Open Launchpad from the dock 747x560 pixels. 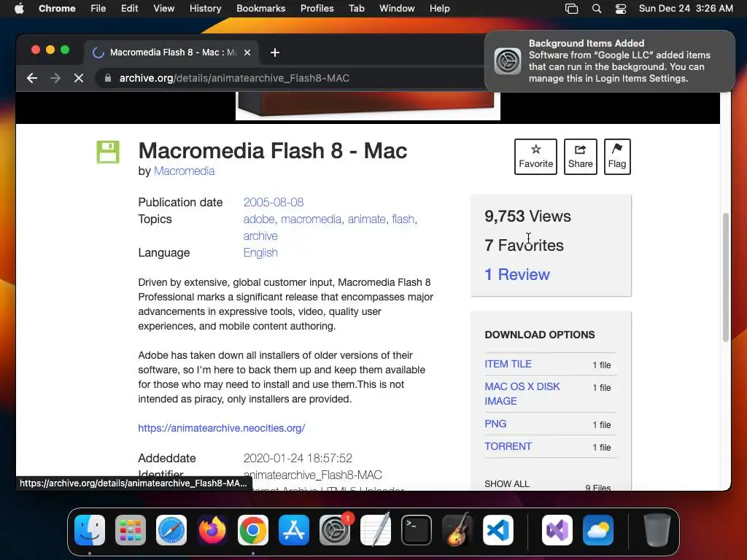coord(131,530)
